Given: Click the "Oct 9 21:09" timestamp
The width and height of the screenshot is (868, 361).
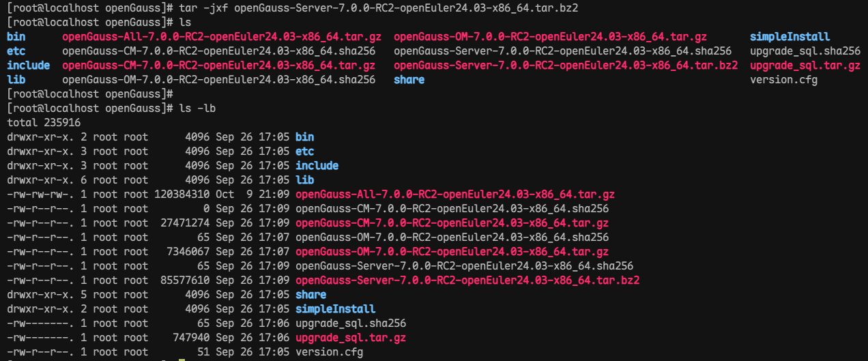Looking at the screenshot, I should [252, 194].
